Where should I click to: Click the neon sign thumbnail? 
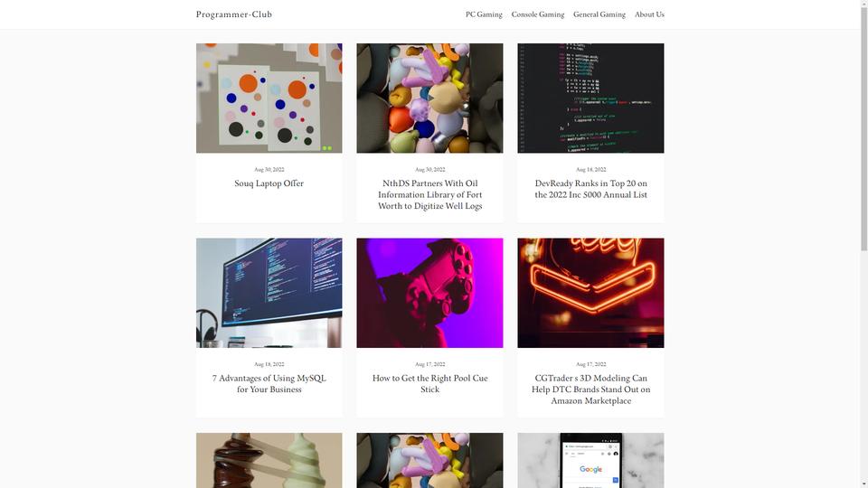pyautogui.click(x=590, y=293)
